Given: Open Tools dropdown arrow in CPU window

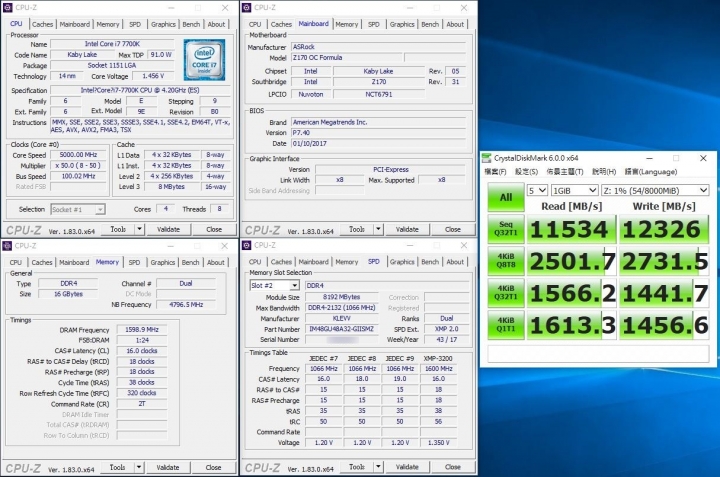Looking at the screenshot, I should click(139, 229).
